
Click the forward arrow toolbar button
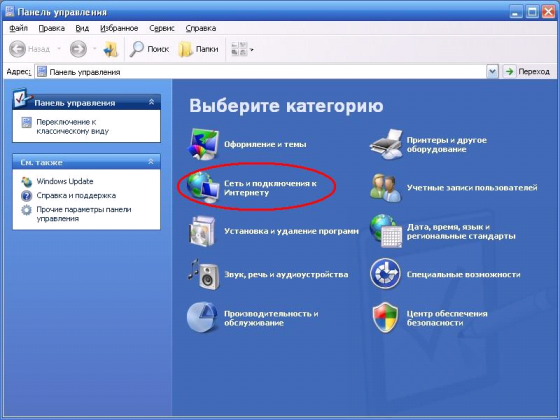(x=78, y=49)
